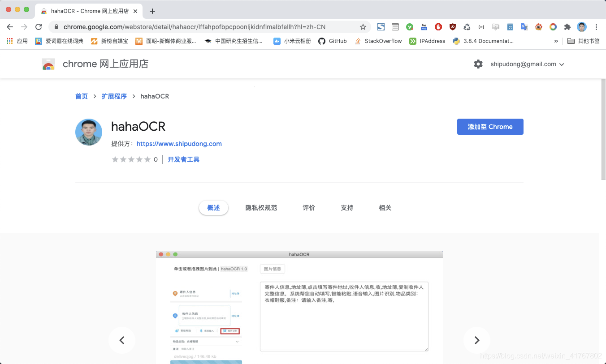Toggle the Chrome profile avatar menu
Image resolution: width=606 pixels, height=364 pixels.
581,27
